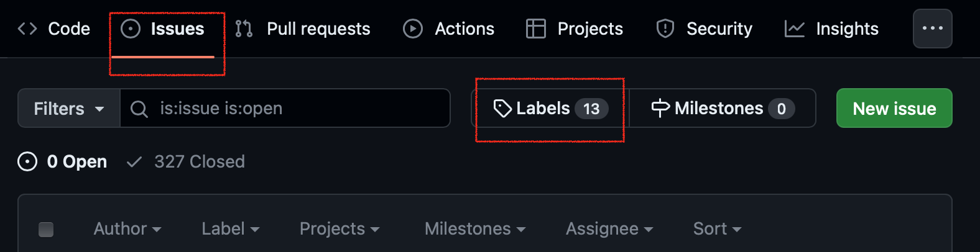Open the three-dot overflow menu
980x252 pixels.
(932, 29)
